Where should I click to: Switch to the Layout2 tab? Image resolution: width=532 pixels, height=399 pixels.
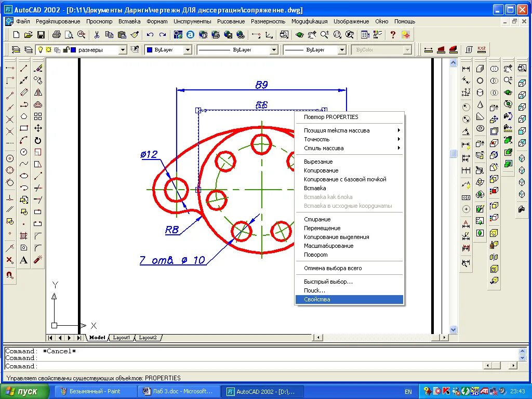pos(148,338)
